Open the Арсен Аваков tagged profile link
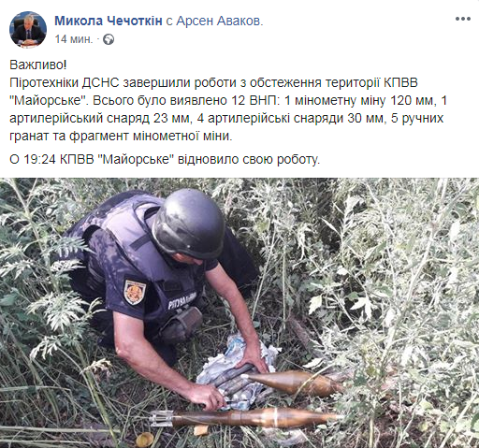This screenshot has height=448, width=479. 220,21
